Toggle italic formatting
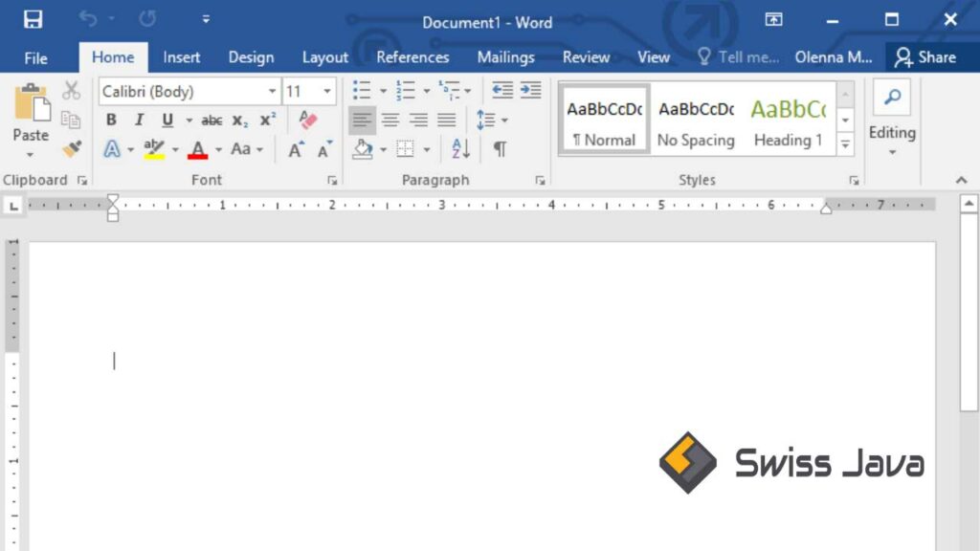 pyautogui.click(x=139, y=120)
